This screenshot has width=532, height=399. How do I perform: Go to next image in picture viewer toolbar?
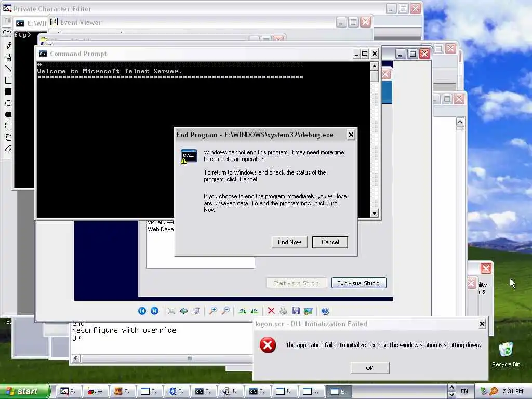154,311
